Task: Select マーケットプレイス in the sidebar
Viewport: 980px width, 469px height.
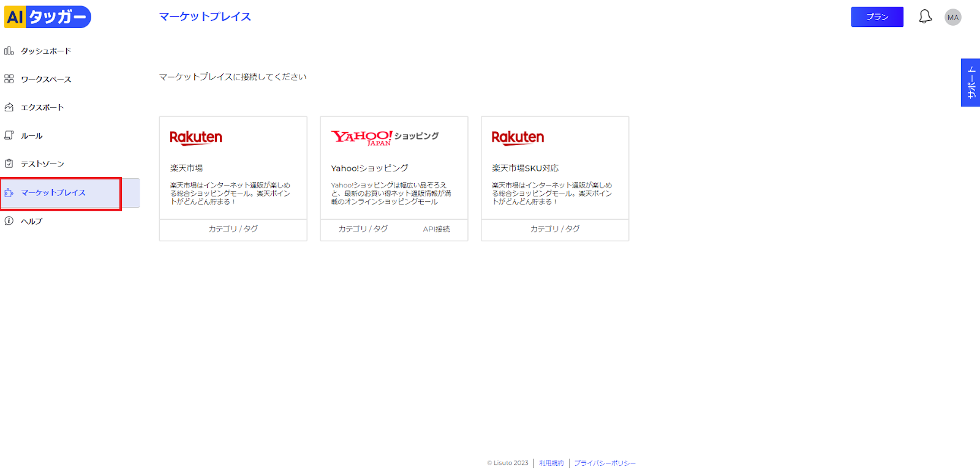Action: (x=70, y=193)
